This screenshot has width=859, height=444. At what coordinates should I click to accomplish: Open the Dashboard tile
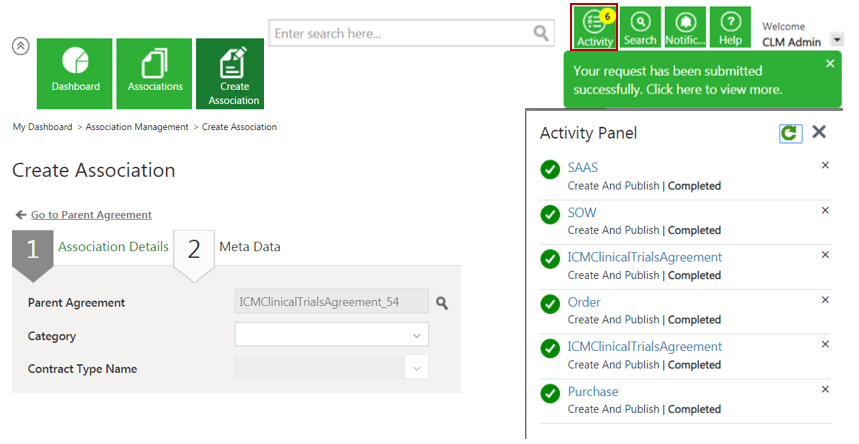click(x=75, y=73)
